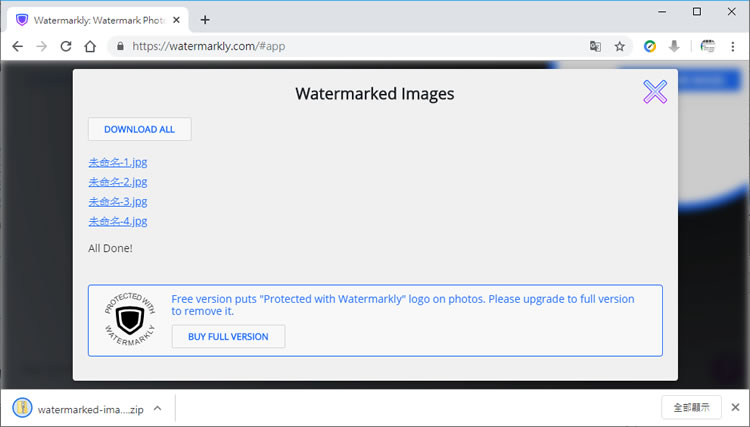Click the Watermarkly shield favicon on tab

[x=22, y=20]
